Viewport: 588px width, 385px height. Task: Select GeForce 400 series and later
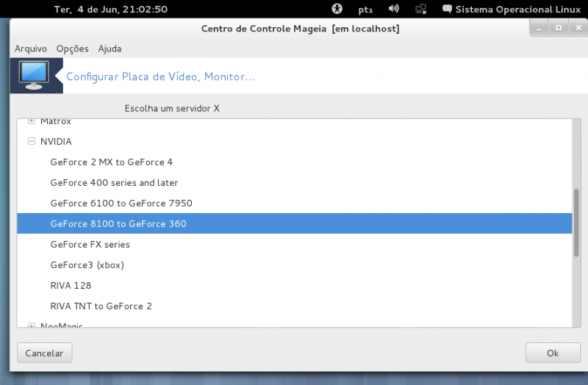pos(295,182)
